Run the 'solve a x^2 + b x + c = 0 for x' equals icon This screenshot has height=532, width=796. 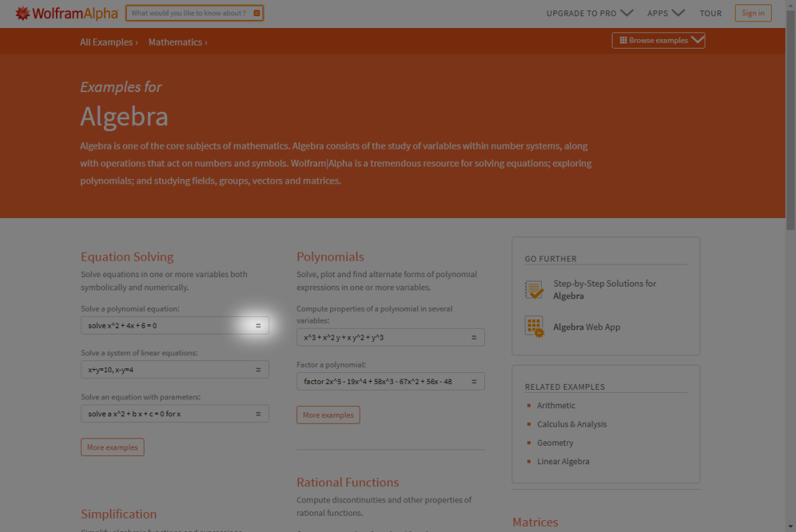[258, 413]
